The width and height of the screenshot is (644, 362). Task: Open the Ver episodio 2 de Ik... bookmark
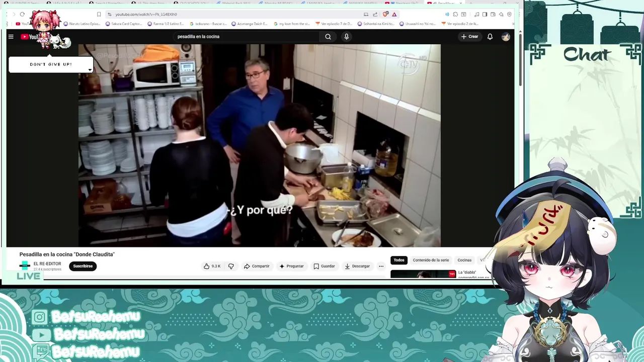460,24
